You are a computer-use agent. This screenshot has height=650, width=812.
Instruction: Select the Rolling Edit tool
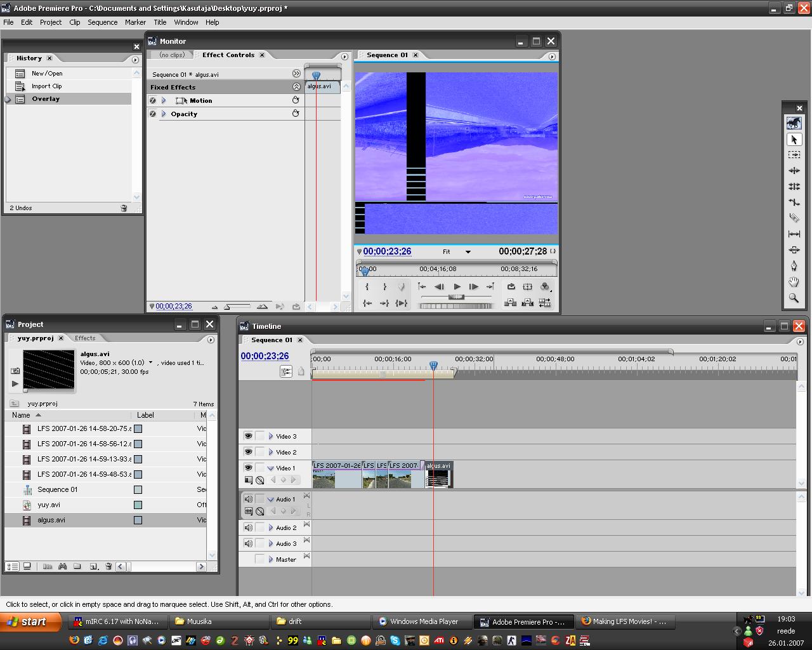click(x=794, y=187)
